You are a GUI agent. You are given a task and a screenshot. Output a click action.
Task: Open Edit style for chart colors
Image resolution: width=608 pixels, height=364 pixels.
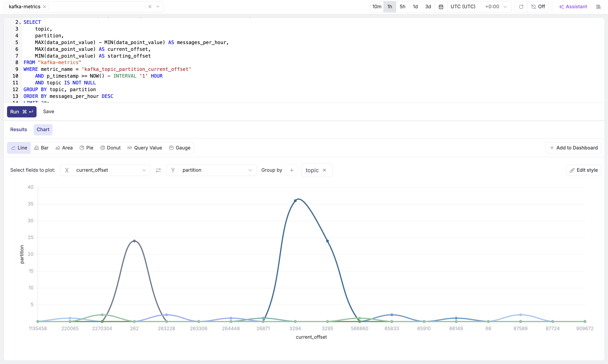pyautogui.click(x=583, y=170)
